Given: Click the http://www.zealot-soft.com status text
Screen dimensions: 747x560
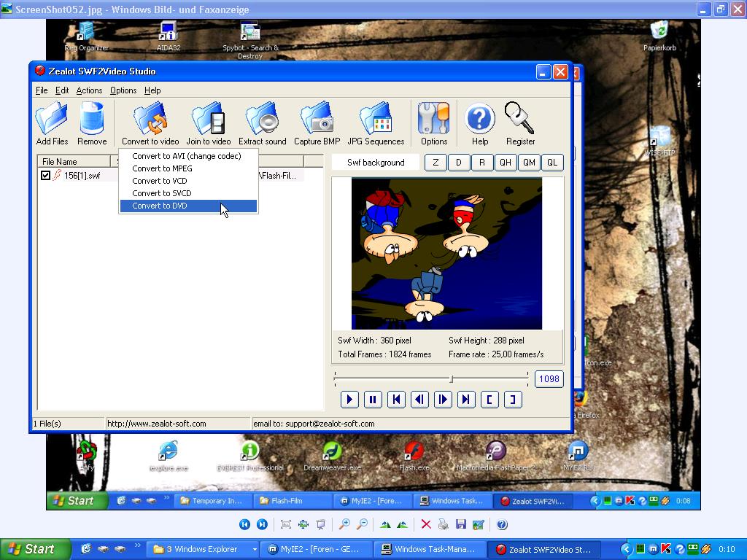Looking at the screenshot, I should pos(156,424).
